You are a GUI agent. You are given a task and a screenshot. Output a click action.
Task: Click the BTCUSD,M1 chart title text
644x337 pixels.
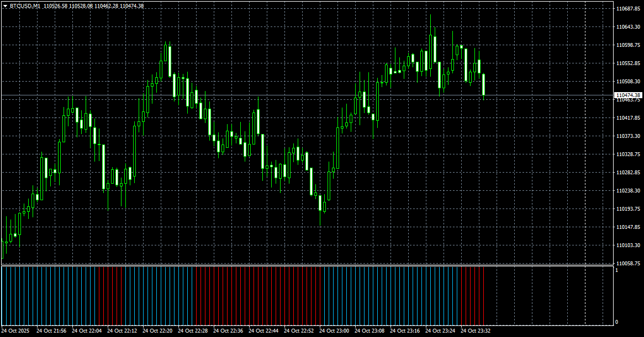[x=25, y=6]
